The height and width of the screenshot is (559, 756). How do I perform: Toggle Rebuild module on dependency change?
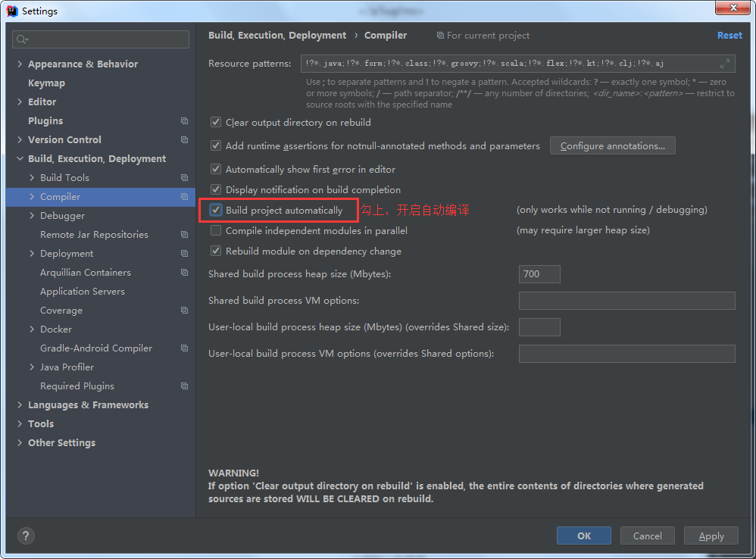(x=216, y=251)
